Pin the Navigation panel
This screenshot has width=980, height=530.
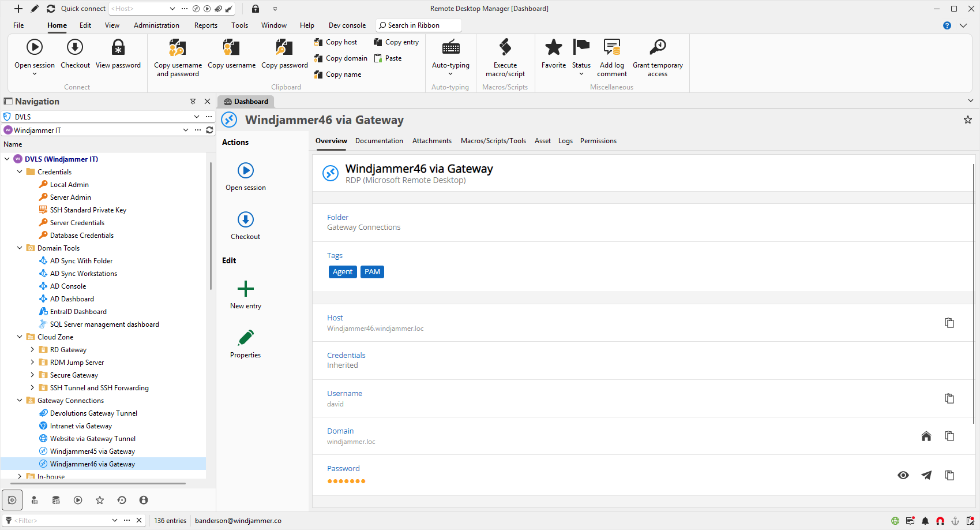(x=193, y=102)
